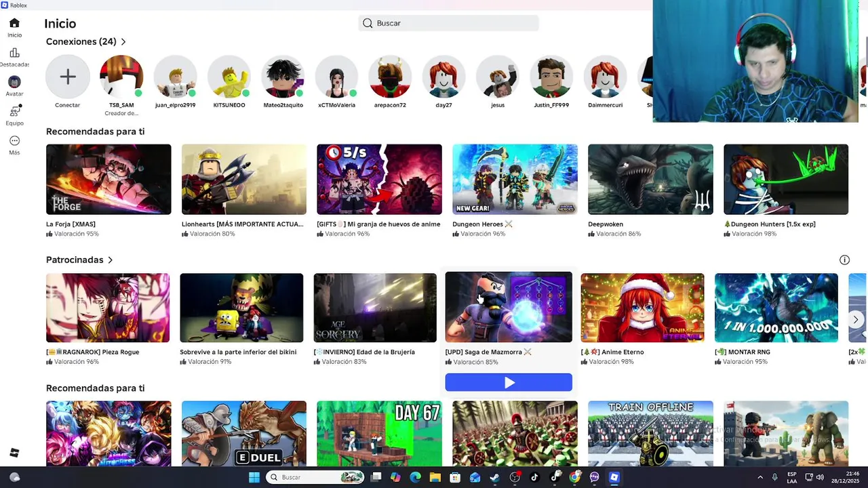Open the MONTAR RNG game thumbnail
This screenshot has width=868, height=488.
tap(776, 308)
